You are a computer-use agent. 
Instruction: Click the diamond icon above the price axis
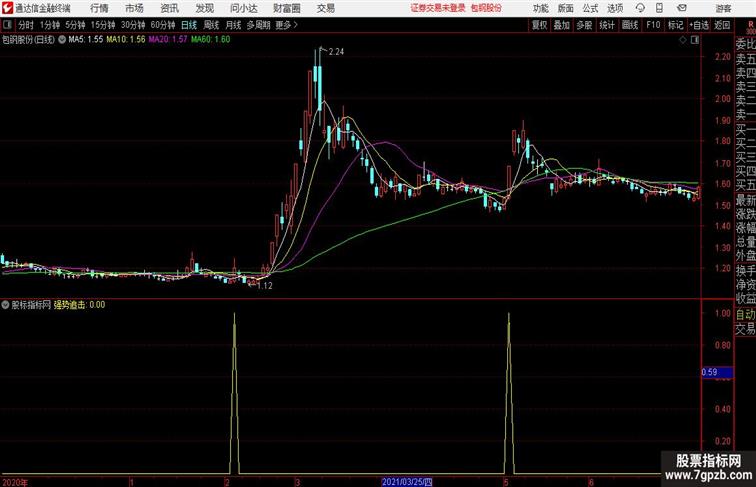coord(683,40)
